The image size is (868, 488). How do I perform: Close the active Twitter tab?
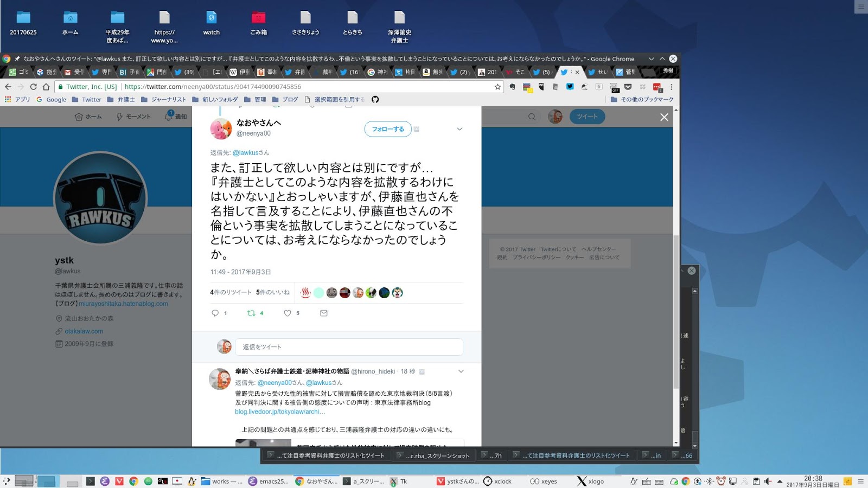577,72
